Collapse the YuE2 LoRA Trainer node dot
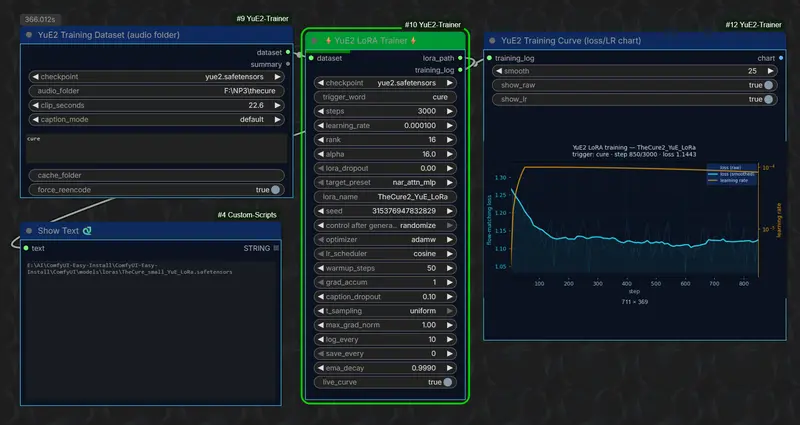Screen dimensions: 800x425 pyautogui.click(x=314, y=41)
